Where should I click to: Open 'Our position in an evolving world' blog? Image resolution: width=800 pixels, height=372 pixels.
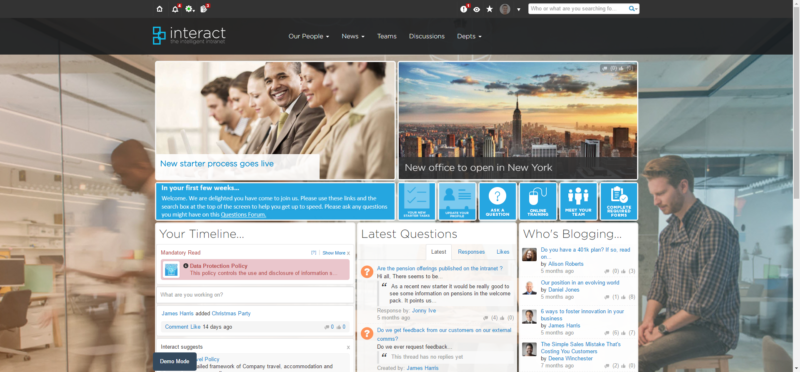pos(580,283)
